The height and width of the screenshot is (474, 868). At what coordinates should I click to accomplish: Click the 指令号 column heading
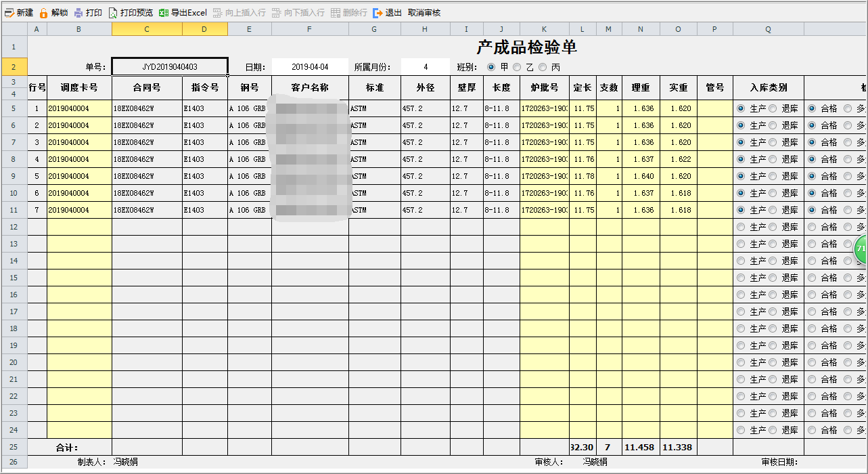[205, 88]
